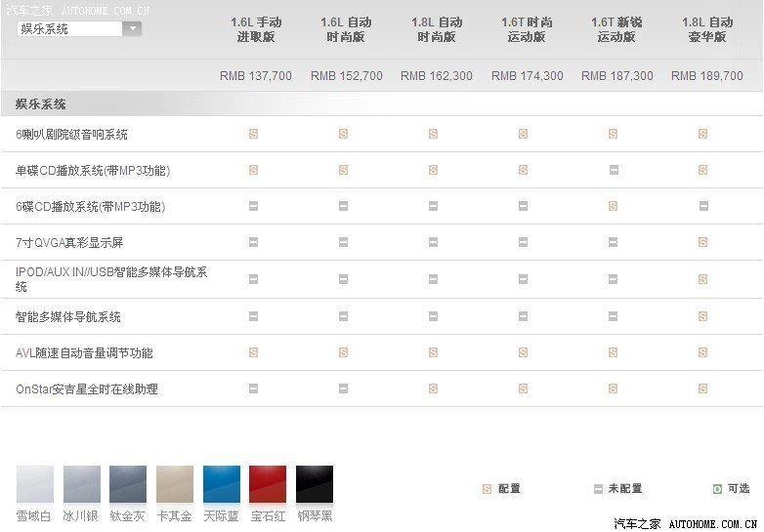
Task: Click S icon for 智能多媒体导航系统 in 1.8L 自动豪华版
Action: click(702, 316)
